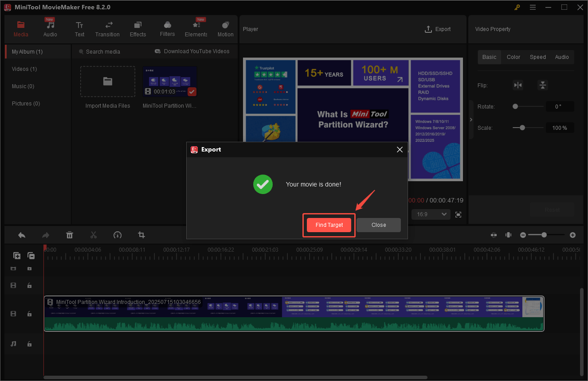This screenshot has width=588, height=381.
Task: Click the music note track icon
Action: pyautogui.click(x=13, y=344)
